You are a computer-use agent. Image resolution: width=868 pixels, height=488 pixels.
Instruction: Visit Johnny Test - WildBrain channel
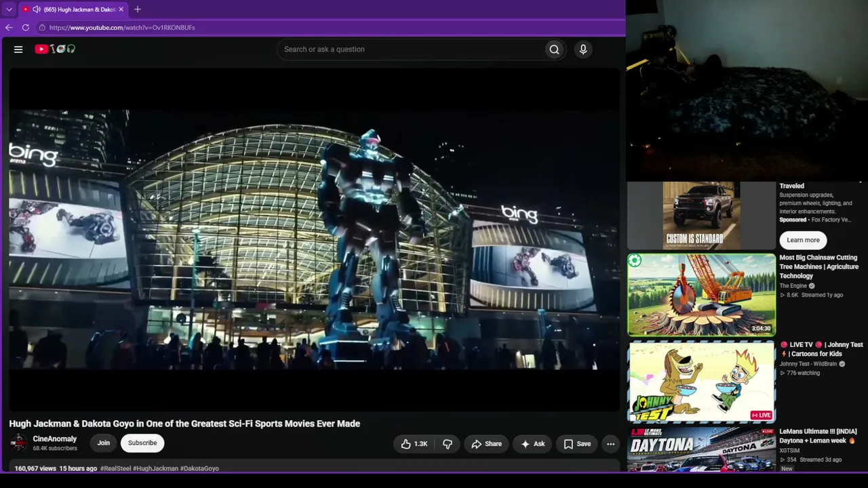808,364
